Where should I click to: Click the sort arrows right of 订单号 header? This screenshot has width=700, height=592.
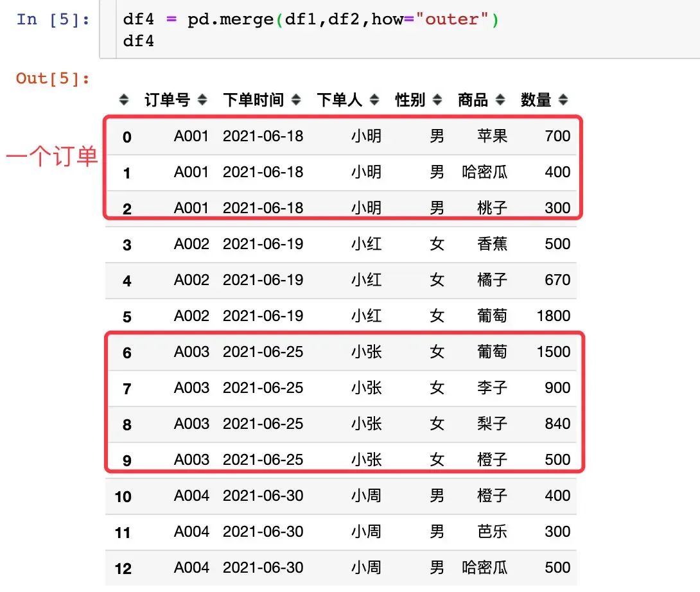coord(202,100)
